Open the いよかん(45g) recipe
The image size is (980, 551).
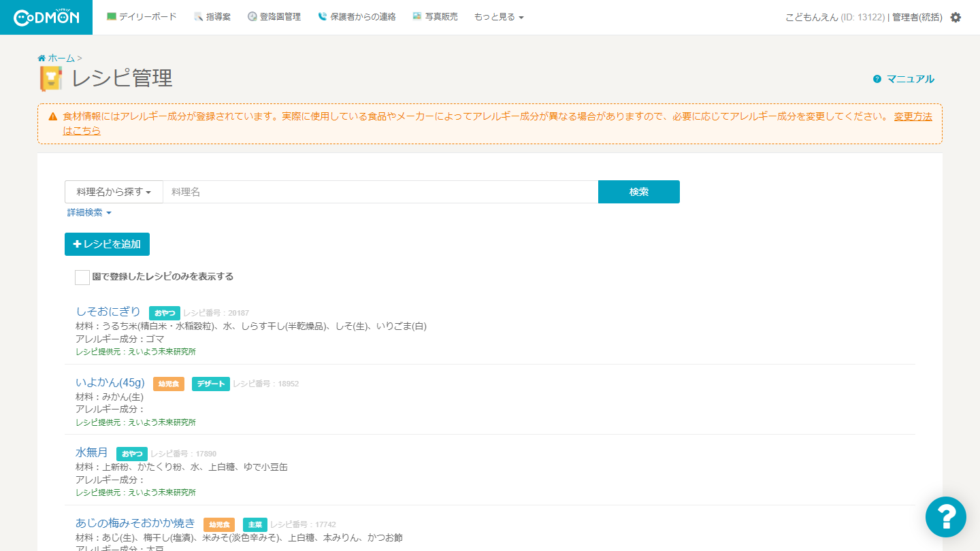click(110, 382)
